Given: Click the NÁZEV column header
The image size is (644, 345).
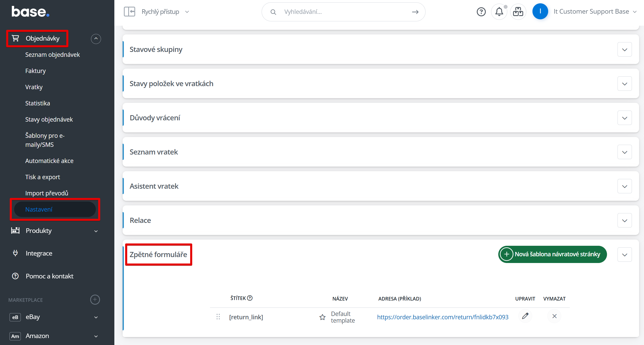Looking at the screenshot, I should click(340, 299).
